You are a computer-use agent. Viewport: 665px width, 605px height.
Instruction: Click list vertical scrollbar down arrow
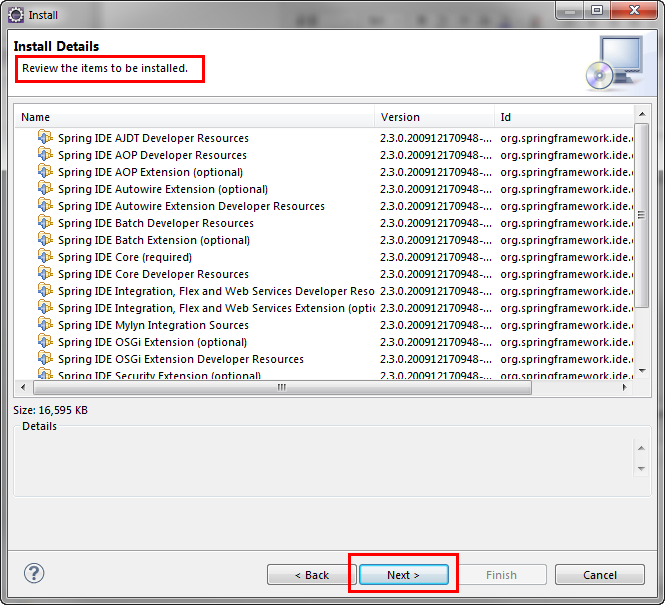pos(642,371)
